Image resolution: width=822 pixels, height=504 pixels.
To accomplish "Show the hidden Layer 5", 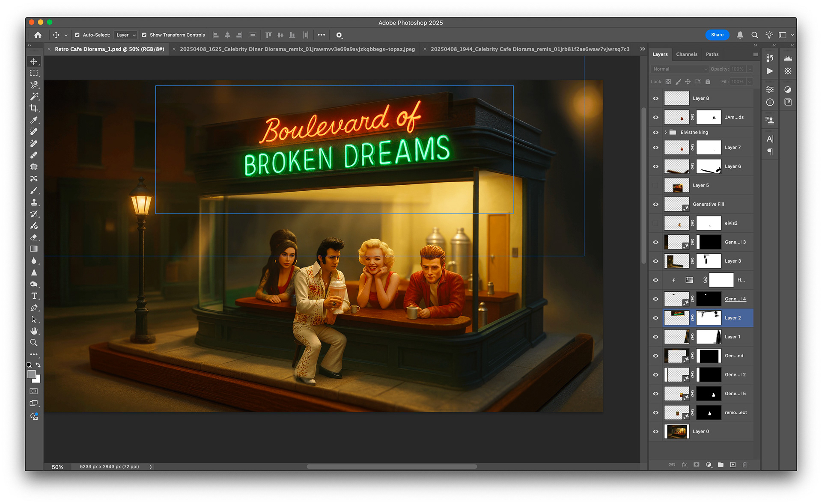I will click(655, 185).
